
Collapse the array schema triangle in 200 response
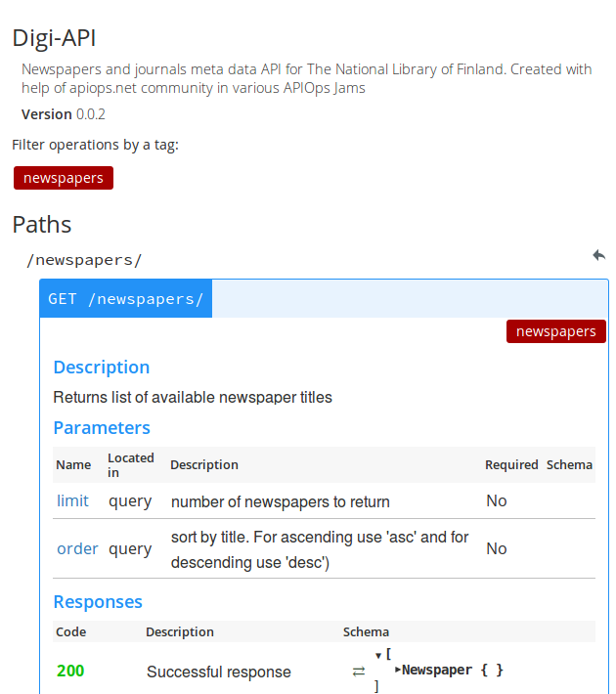tap(377, 656)
